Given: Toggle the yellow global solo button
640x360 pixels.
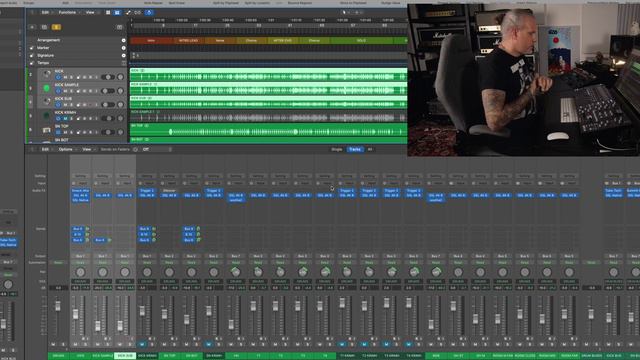Looking at the screenshot, I should point(56,27).
